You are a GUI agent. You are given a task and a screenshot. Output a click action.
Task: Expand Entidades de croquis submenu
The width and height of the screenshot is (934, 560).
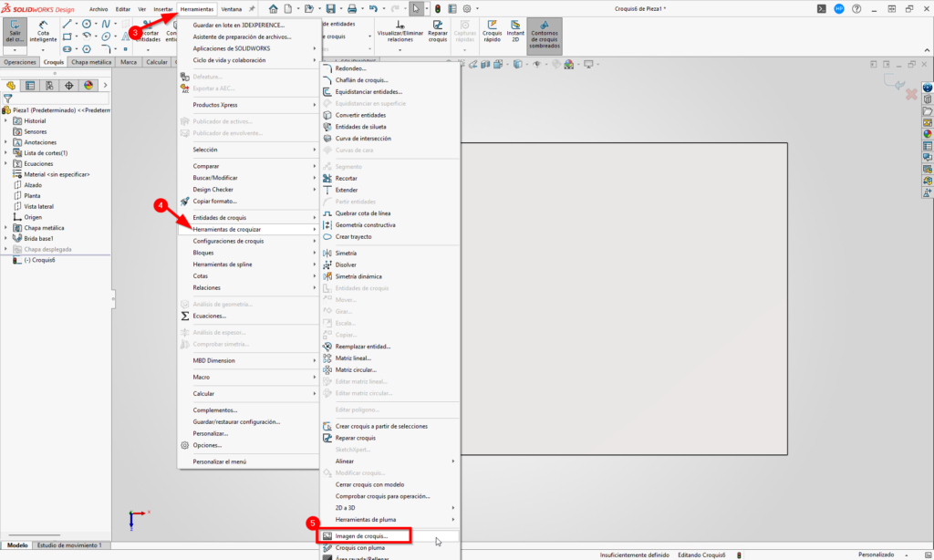coord(248,217)
